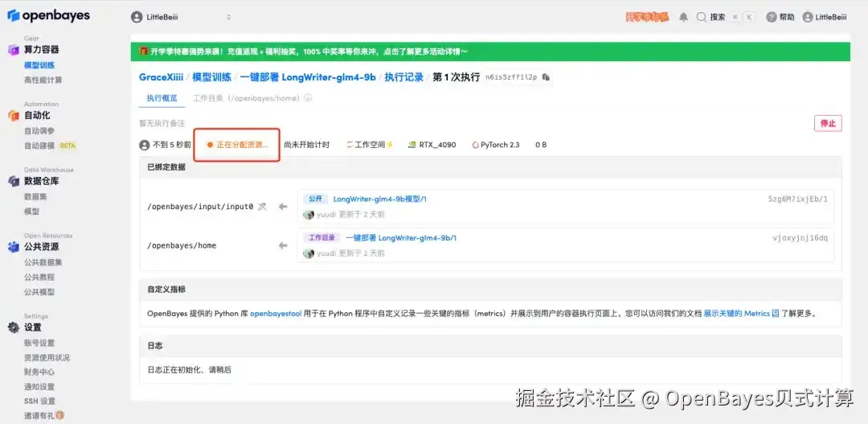Open 模型训练 in the sidebar
This screenshot has width=868, height=424.
point(39,65)
